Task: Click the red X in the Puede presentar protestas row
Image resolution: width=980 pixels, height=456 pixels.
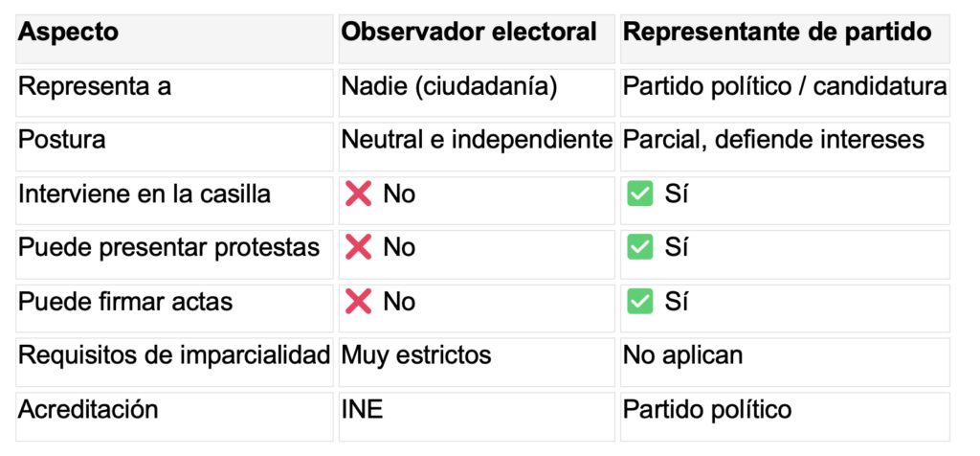Action: 358,248
